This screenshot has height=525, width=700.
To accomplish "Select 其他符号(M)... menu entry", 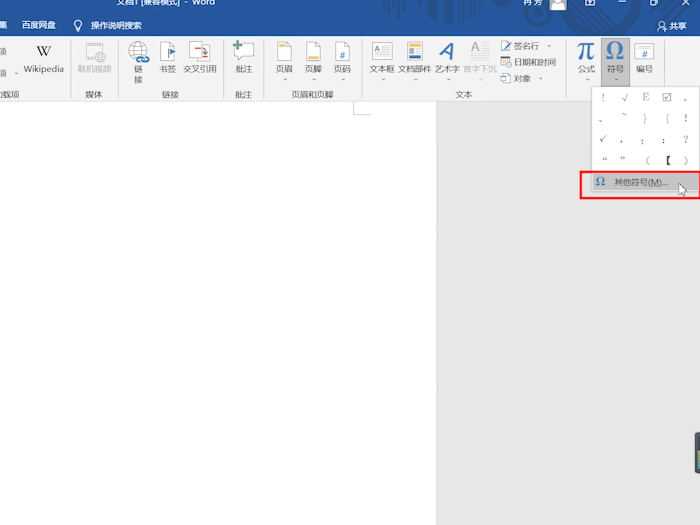I will 639,183.
